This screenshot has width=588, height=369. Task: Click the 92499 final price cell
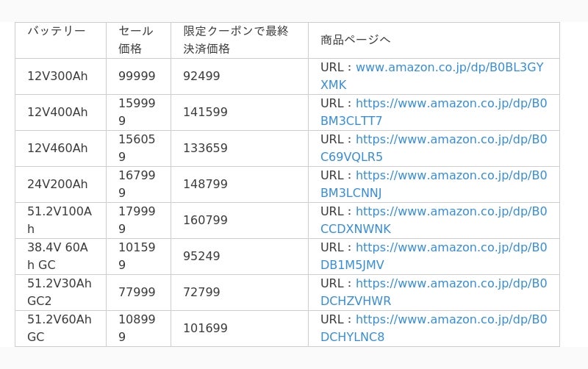201,76
